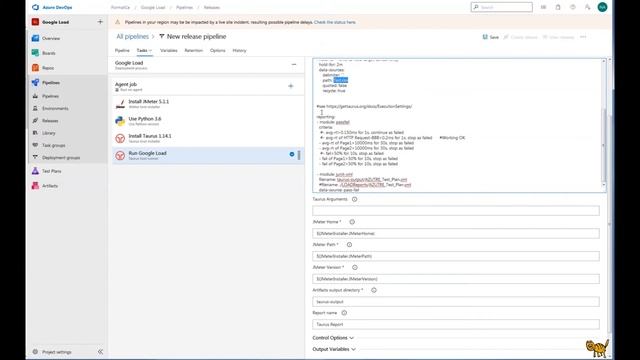Collapse the Google Load deployment process
The height and width of the screenshot is (360, 640).
coord(294,64)
